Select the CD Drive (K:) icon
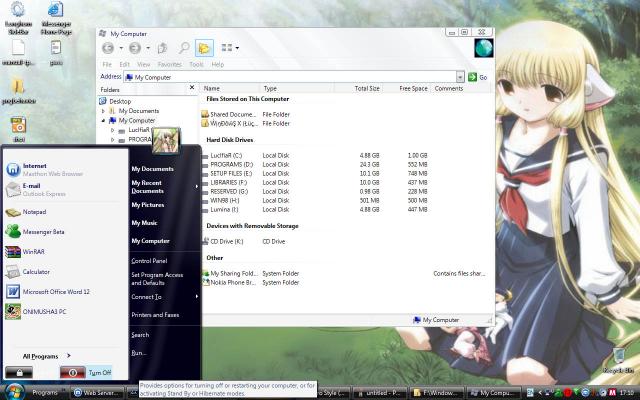Image resolution: width=640 pixels, height=400 pixels. [x=206, y=241]
